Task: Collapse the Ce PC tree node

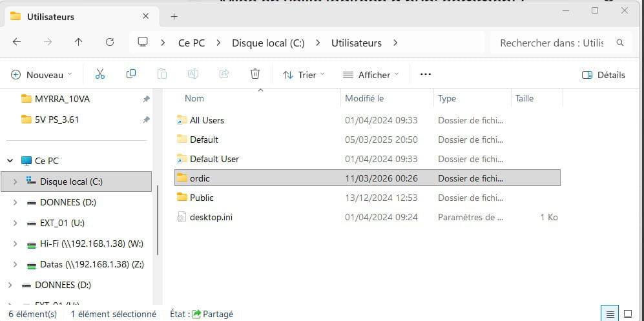Action: coord(10,161)
